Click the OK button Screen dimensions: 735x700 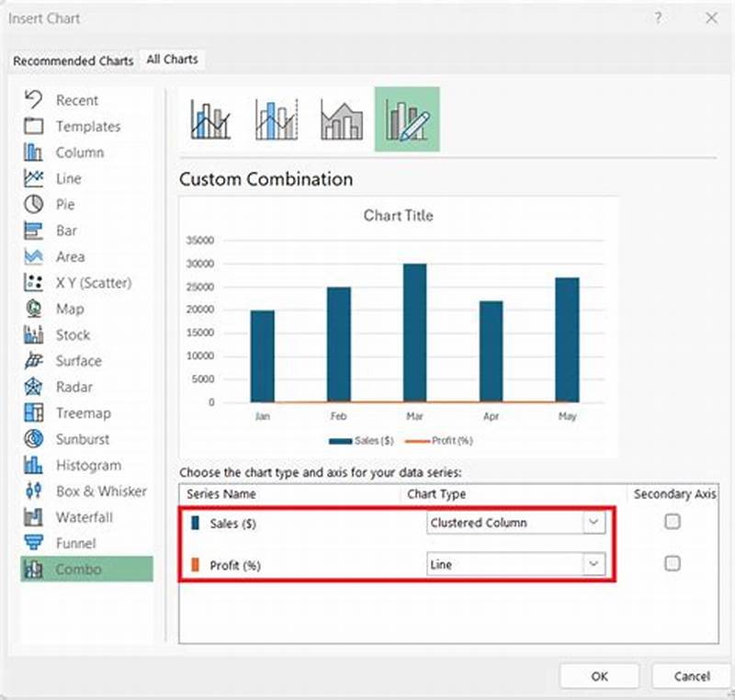[x=600, y=676]
